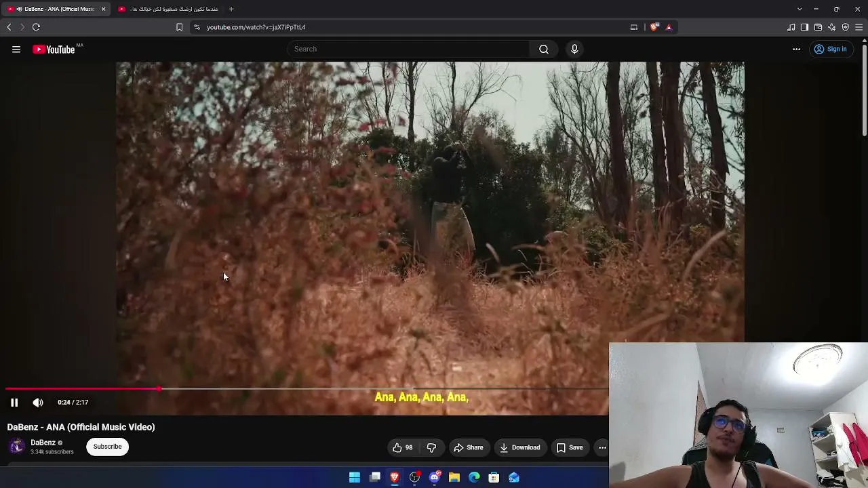Open Brave Rewards triangle icon
868x488 pixels.
pyautogui.click(x=669, y=27)
